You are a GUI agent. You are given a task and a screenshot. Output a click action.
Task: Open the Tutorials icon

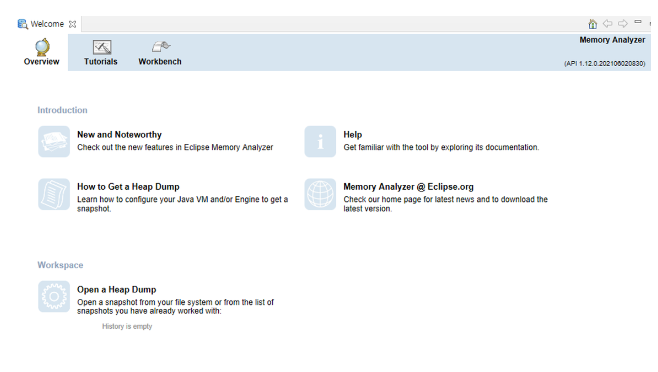102,47
